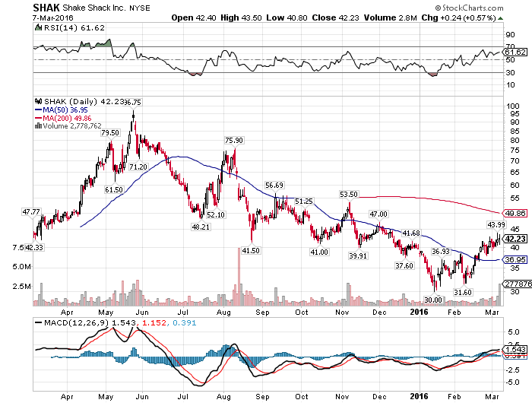Click the blue 0.391 histogram value
The image size is (532, 403).
pyautogui.click(x=185, y=322)
